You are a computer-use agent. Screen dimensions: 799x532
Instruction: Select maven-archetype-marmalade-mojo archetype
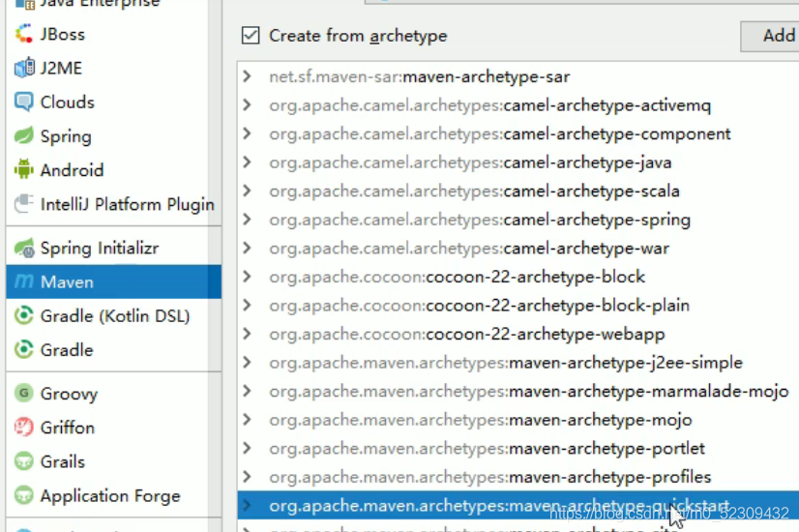(518, 391)
